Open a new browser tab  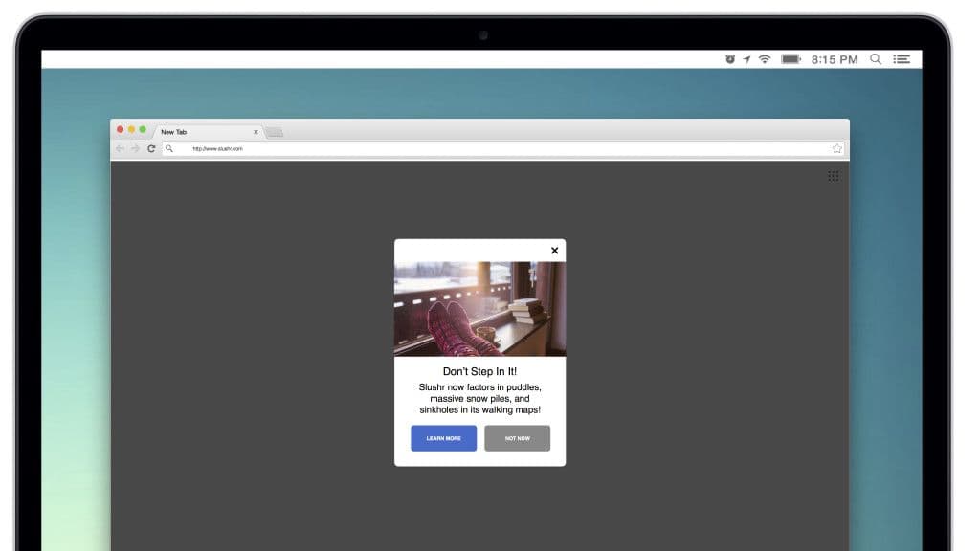(276, 131)
